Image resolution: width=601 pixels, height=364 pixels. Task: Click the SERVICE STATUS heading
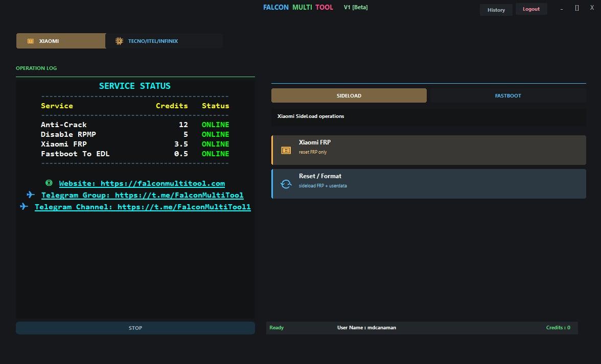pos(135,86)
